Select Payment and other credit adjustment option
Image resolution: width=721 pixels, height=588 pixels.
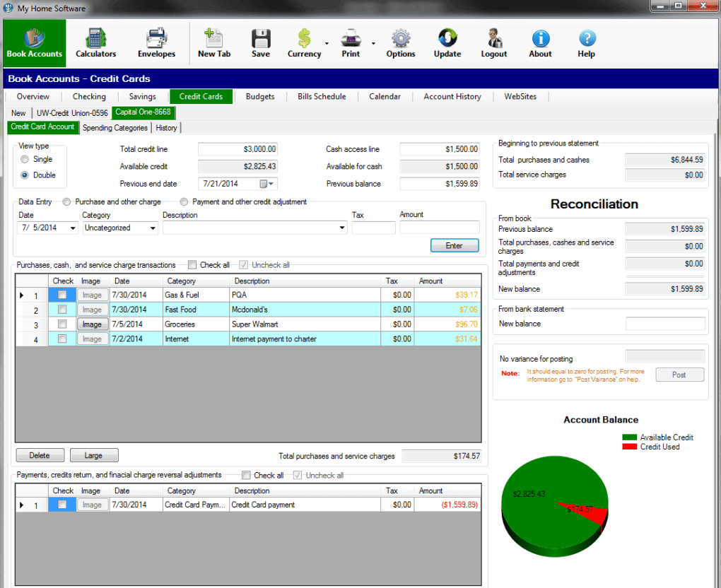click(x=184, y=202)
